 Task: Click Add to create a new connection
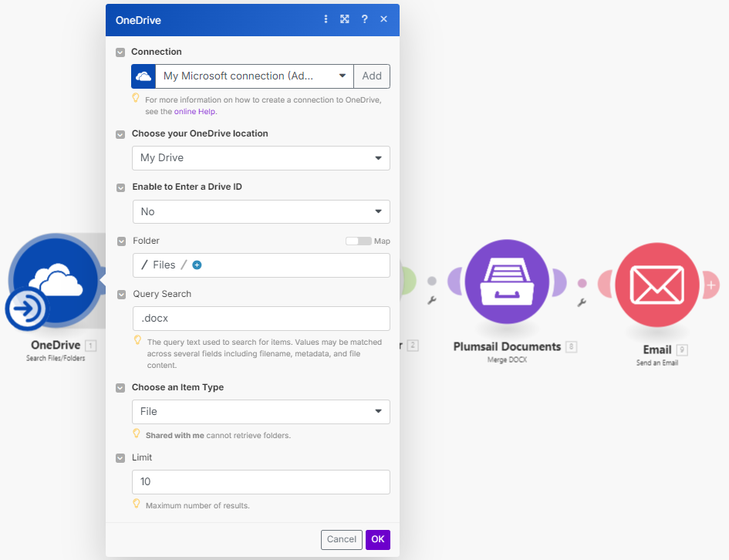372,76
